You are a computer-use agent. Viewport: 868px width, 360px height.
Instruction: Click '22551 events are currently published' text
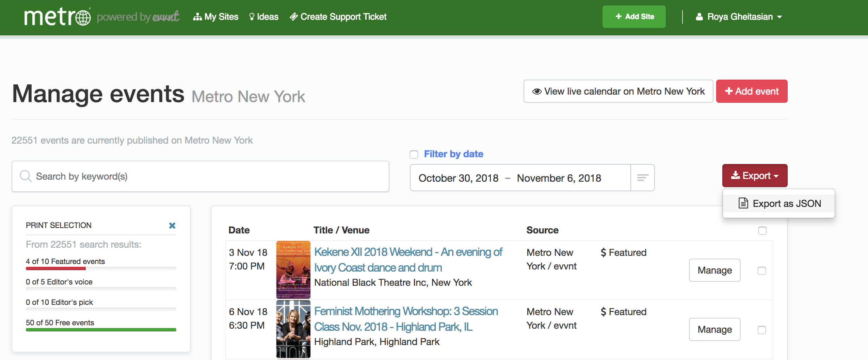click(x=132, y=140)
